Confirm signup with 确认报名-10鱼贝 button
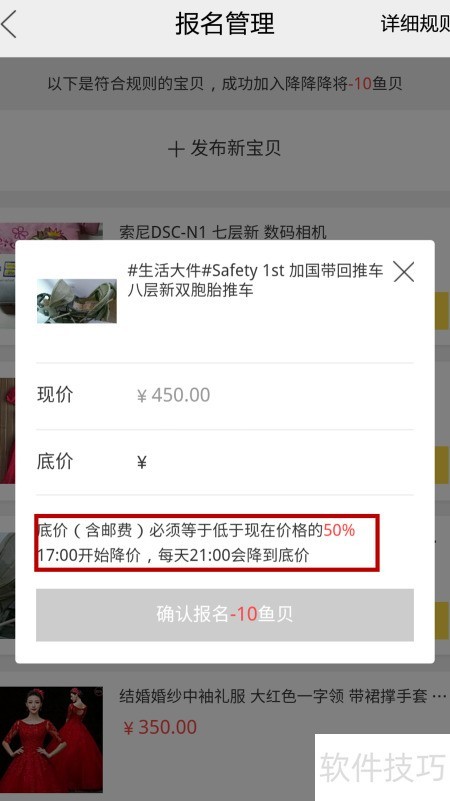Screen dimensions: 450x801 225,615
